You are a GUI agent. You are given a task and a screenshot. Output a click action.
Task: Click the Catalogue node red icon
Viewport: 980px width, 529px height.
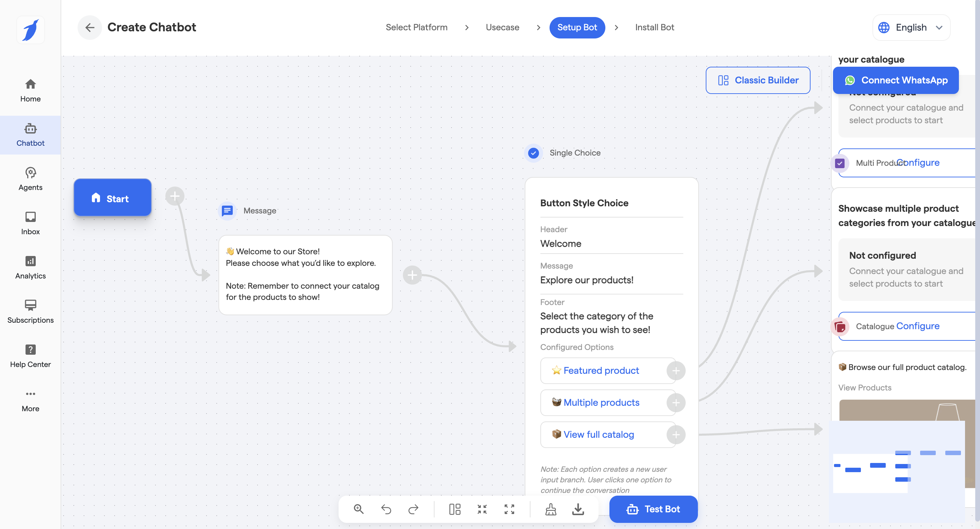pos(839,326)
